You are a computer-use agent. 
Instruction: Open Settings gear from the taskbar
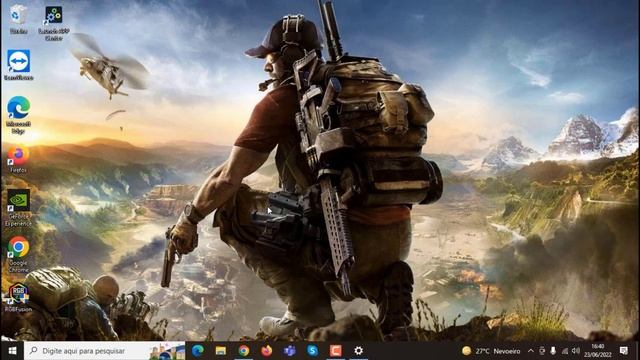(x=358, y=351)
